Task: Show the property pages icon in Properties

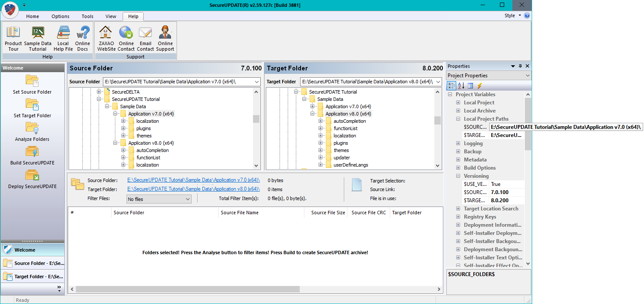Action: 470,86
